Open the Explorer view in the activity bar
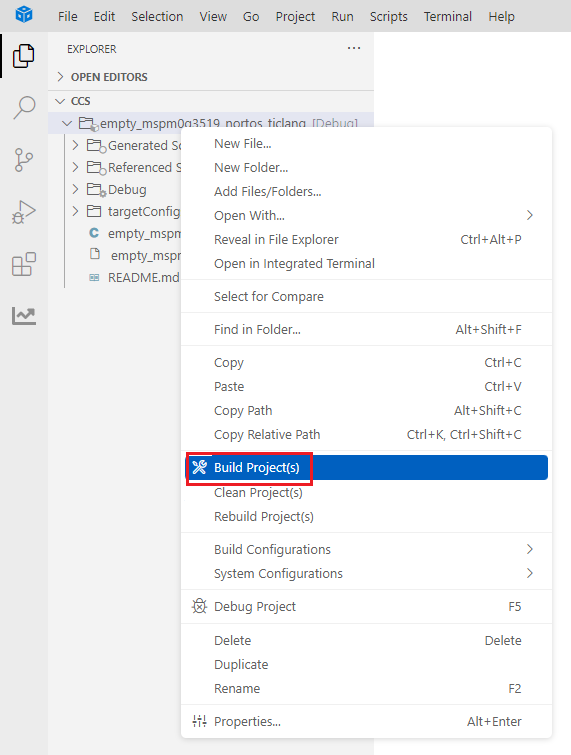Screen dimensions: 571x755 (24, 56)
